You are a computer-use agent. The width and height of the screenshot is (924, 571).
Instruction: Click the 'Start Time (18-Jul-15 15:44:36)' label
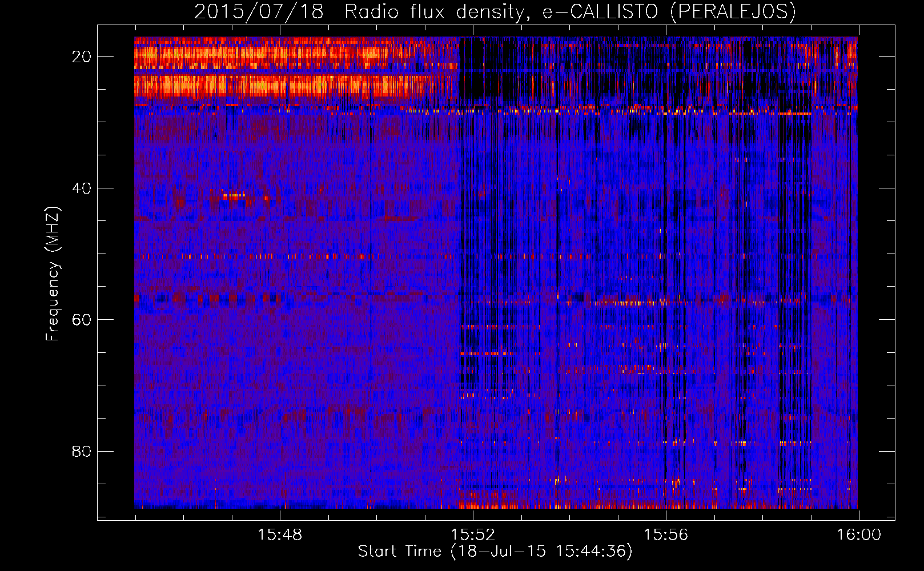[495, 552]
